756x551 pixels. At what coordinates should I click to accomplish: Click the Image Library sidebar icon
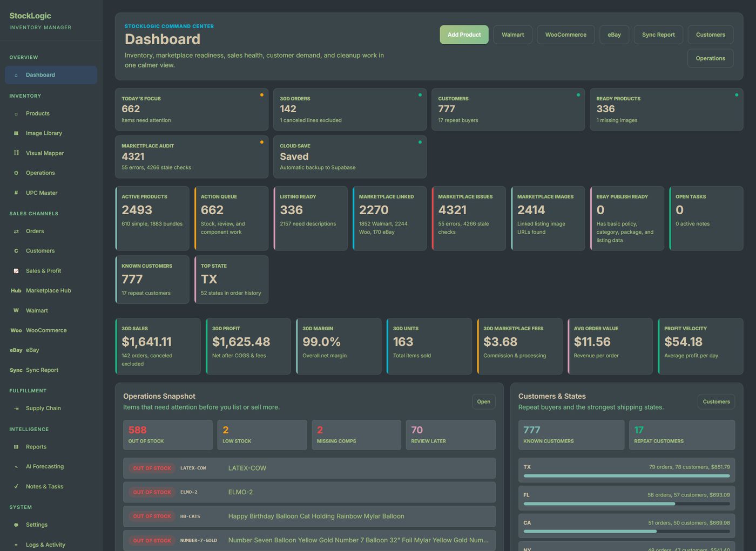click(16, 133)
